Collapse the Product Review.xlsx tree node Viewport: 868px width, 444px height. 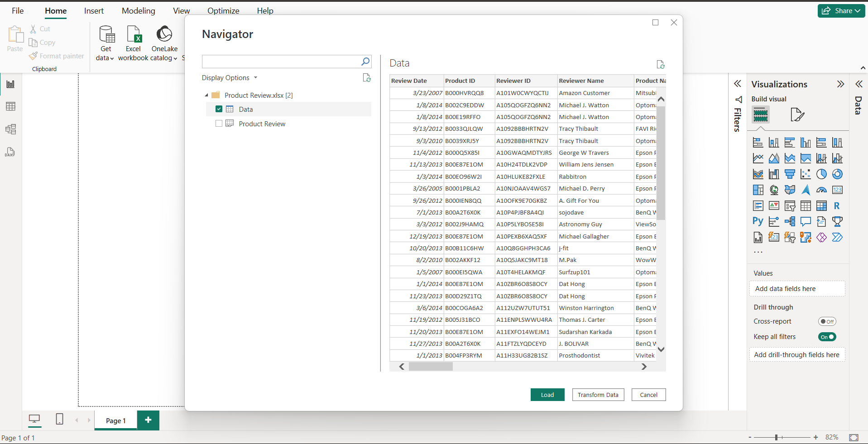(206, 95)
